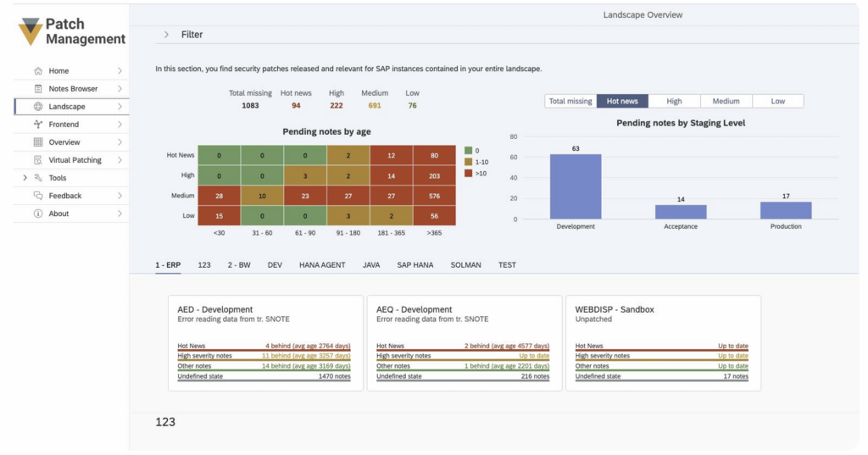Click the Development bar in chart

coord(576,186)
